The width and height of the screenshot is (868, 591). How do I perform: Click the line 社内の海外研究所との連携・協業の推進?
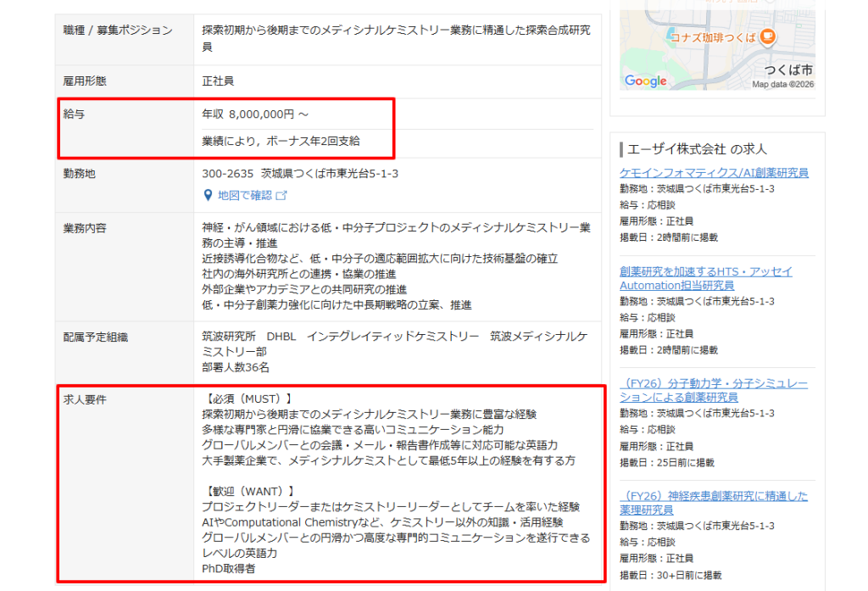click(x=299, y=274)
